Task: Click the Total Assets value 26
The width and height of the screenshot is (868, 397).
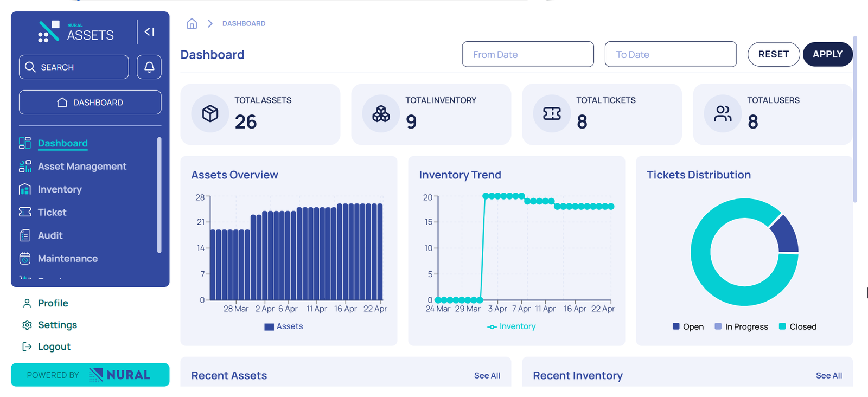Action: click(x=246, y=121)
